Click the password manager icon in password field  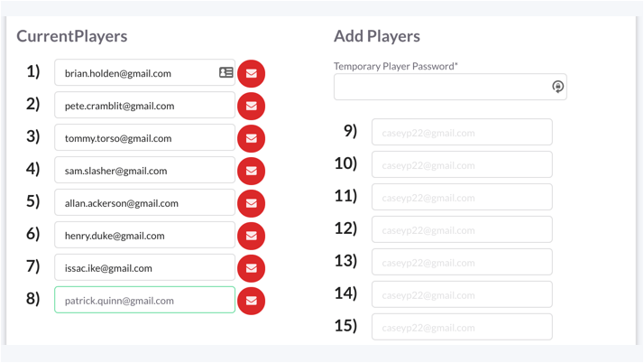coord(557,87)
